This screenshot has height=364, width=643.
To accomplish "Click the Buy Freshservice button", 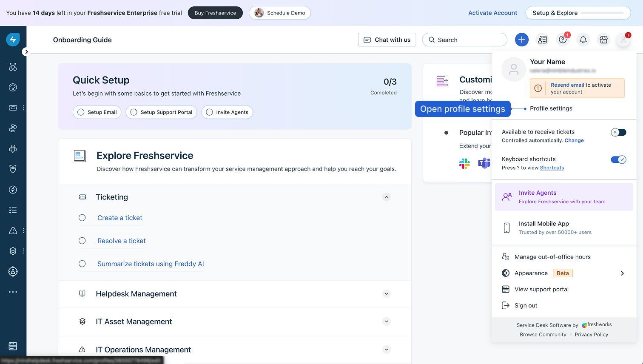I will click(215, 13).
